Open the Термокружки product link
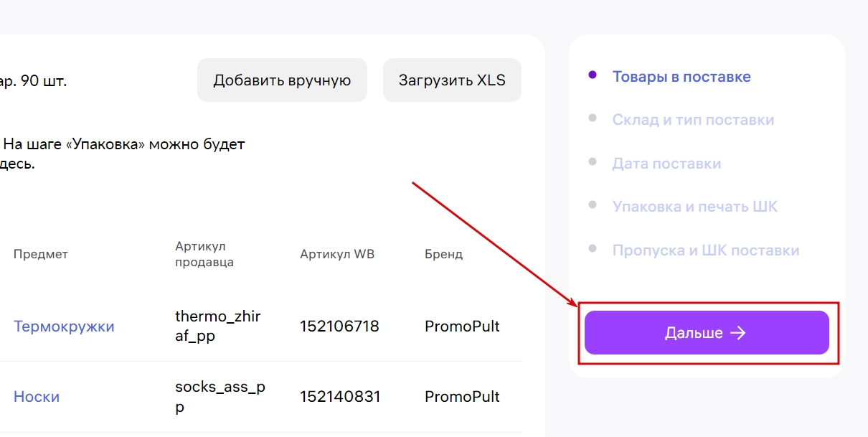 64,326
